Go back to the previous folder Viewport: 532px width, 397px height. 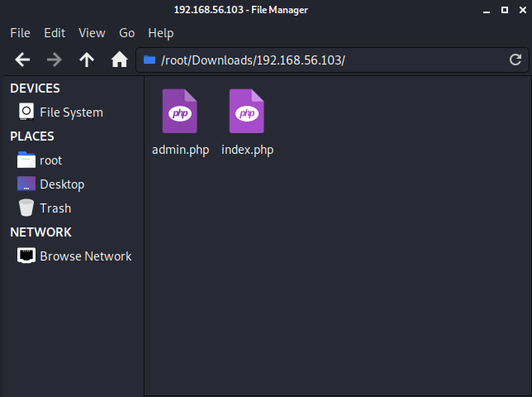pos(23,60)
